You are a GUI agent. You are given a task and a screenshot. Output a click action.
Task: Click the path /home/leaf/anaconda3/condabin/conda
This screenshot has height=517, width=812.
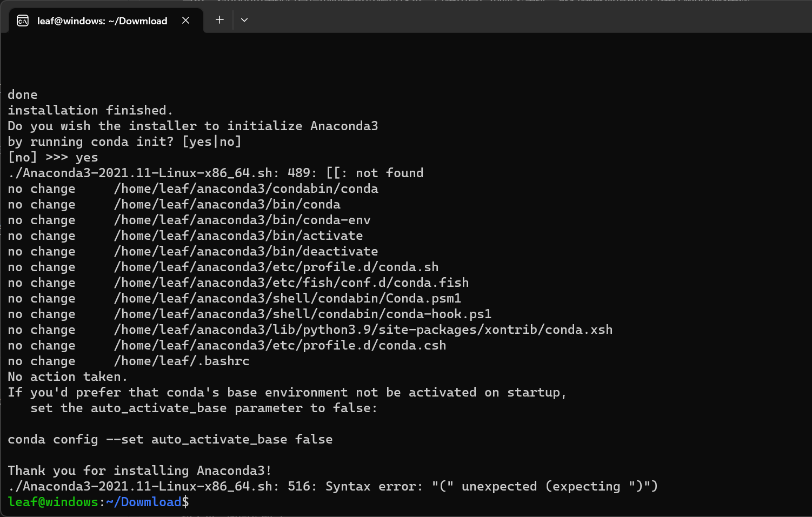tap(246, 189)
